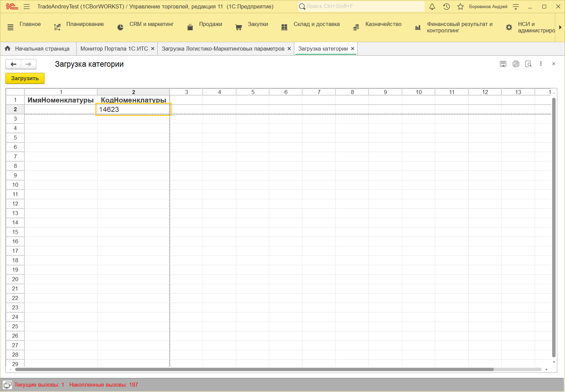This screenshot has width=565, height=392.
Task: Open the Продажи section
Action: click(210, 24)
